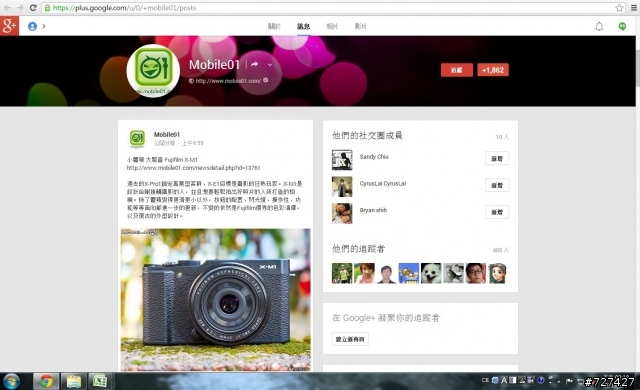This screenshot has height=390, width=640.
Task: Open the anime character follower avatar
Action: coord(498,273)
